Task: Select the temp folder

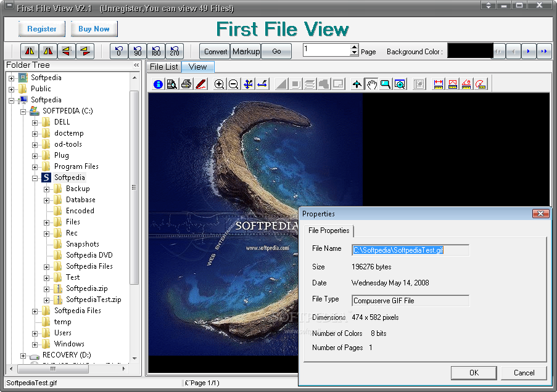Action: [62, 322]
